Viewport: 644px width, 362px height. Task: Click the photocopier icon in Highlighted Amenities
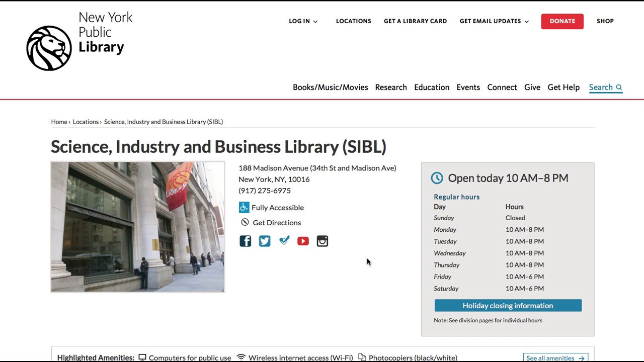pos(362,357)
